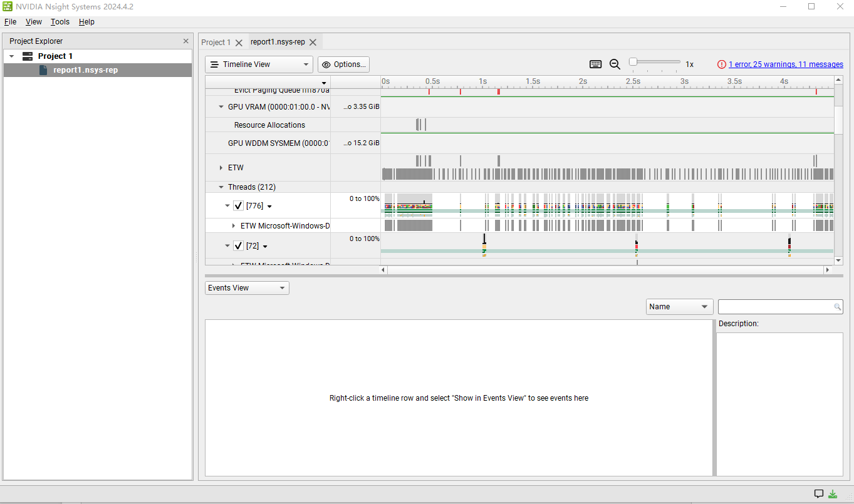Expand the ETW row
The height and width of the screenshot is (504, 854).
[x=221, y=168]
